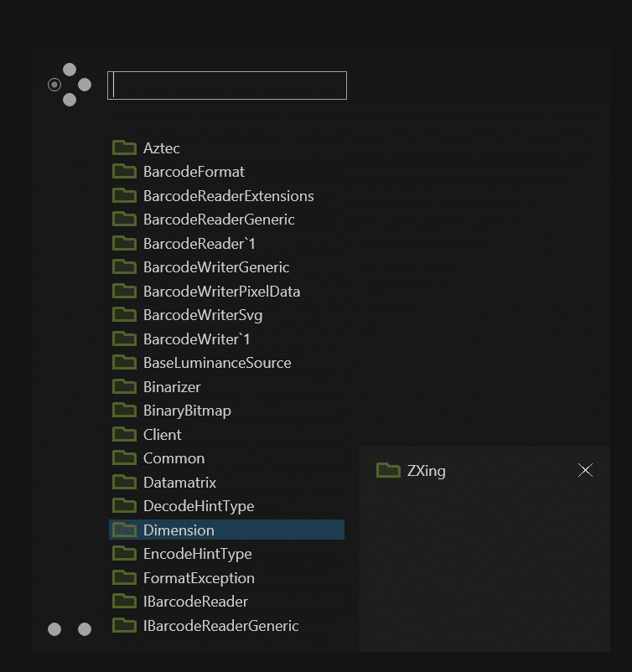Image resolution: width=632 pixels, height=672 pixels.
Task: Select the Dimension folder icon
Action: (124, 530)
